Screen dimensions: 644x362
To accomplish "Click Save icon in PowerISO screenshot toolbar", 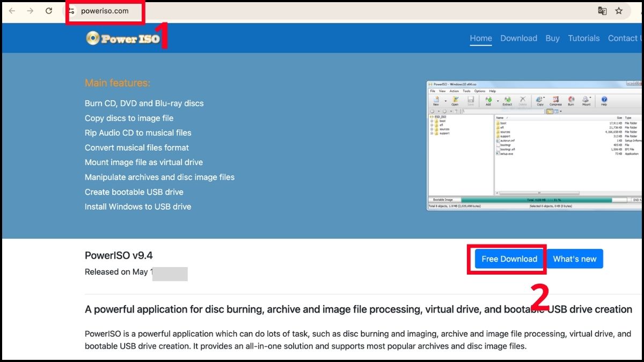I will pos(471,101).
